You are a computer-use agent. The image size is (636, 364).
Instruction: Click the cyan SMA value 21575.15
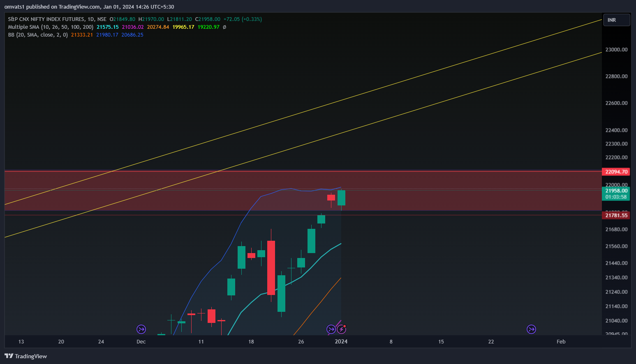108,27
